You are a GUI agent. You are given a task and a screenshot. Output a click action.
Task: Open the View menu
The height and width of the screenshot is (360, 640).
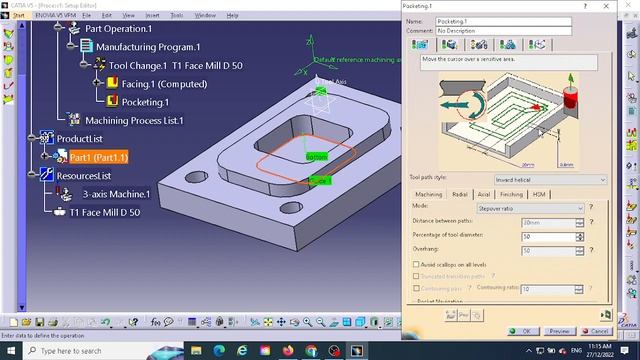pos(128,16)
